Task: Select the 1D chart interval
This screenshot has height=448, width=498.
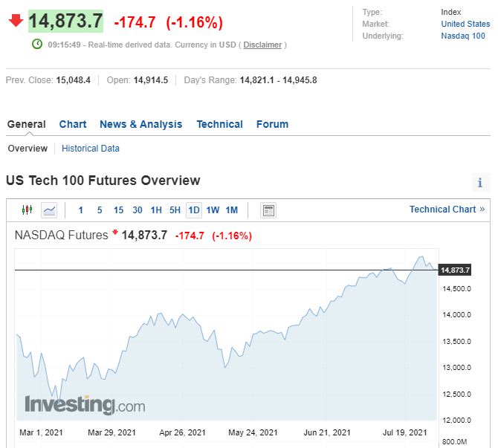Action: pyautogui.click(x=193, y=210)
